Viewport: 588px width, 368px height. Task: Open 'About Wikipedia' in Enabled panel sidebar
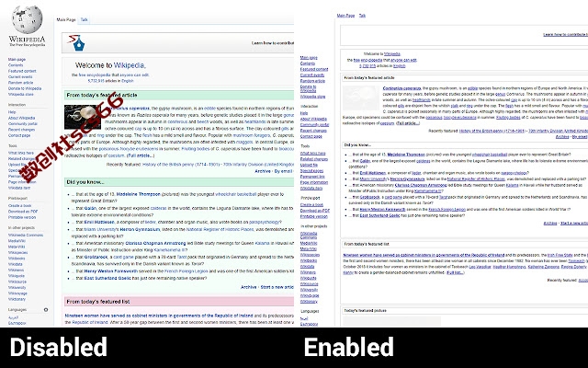(x=313, y=119)
